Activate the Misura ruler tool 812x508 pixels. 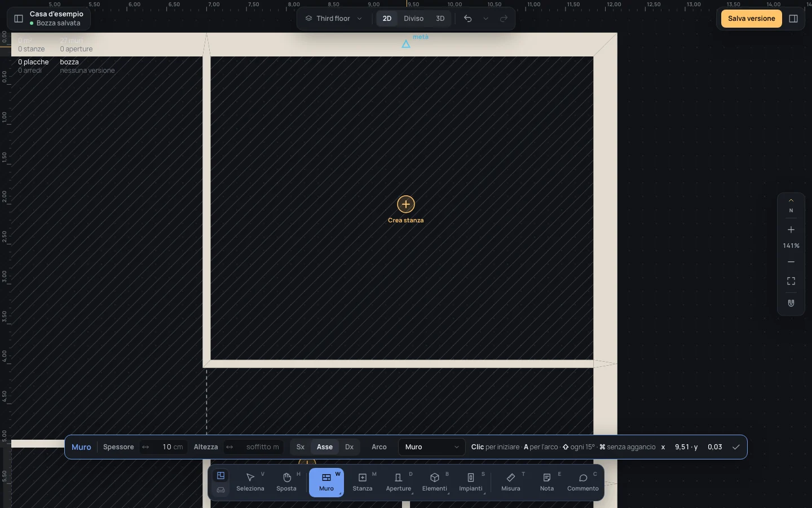[511, 483]
